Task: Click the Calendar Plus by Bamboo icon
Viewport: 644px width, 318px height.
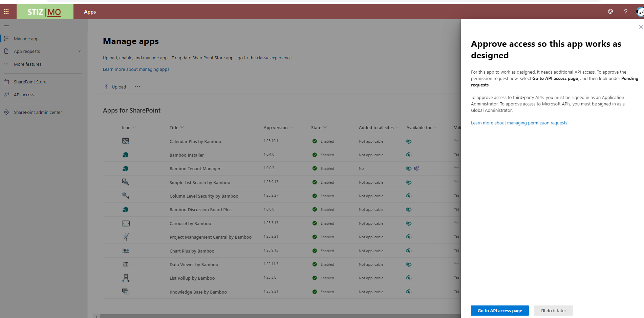Action: tap(126, 141)
